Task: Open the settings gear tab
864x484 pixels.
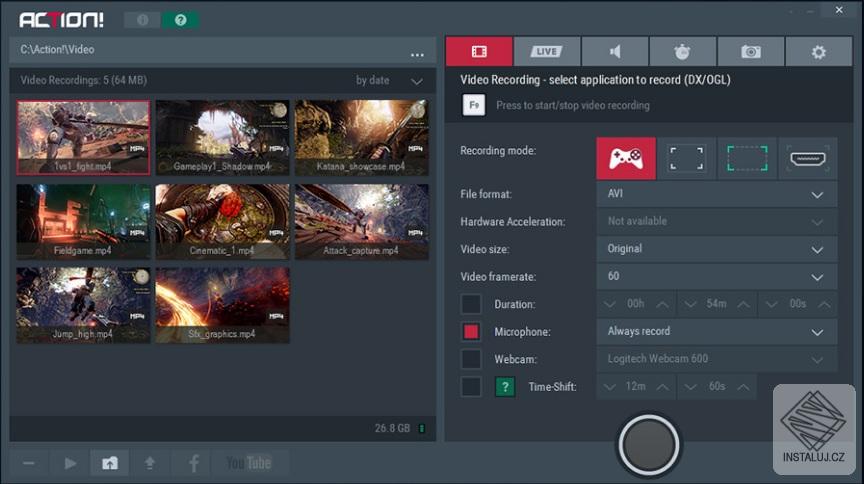Action: coord(818,51)
